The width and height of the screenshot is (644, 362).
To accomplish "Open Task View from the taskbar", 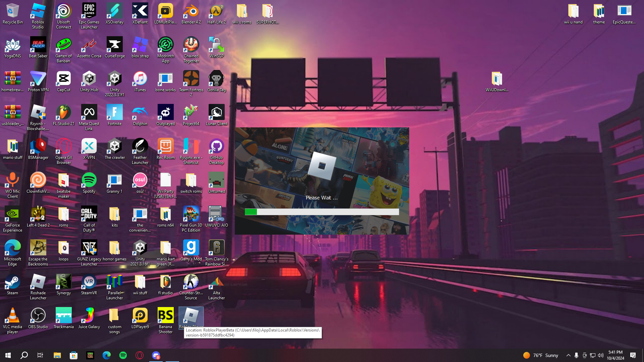I will coord(40,355).
